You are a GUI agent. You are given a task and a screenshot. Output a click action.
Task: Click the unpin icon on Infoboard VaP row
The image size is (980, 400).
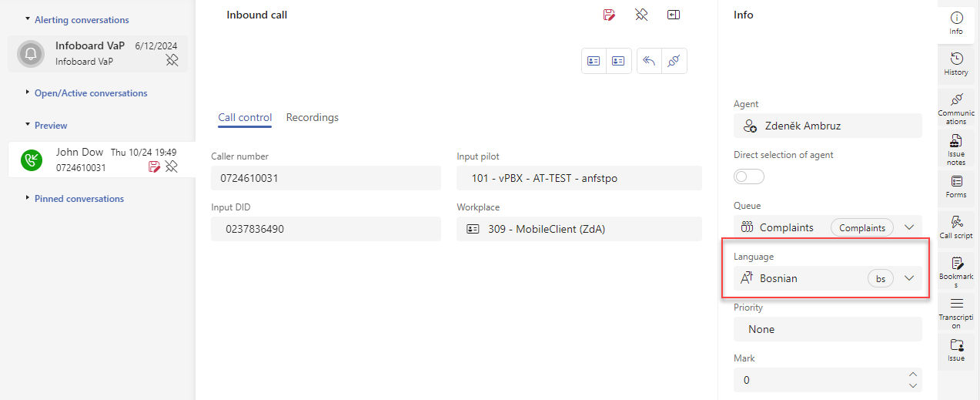tap(172, 60)
